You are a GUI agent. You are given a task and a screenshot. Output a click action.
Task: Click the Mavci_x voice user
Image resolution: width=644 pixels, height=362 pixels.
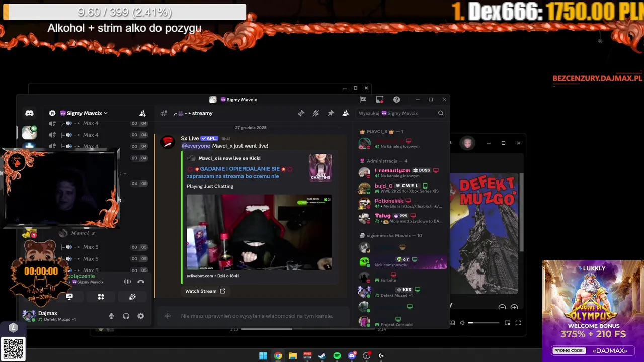coord(83,233)
